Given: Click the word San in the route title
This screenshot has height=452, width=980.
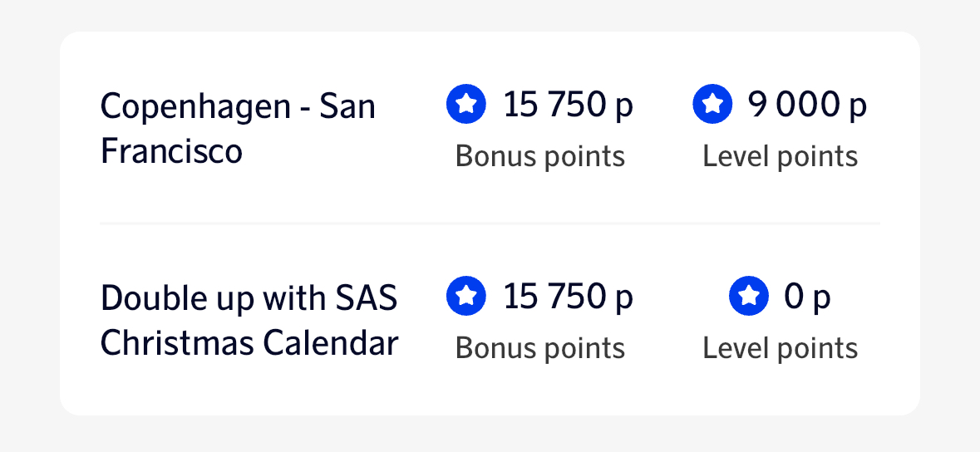Looking at the screenshot, I should pyautogui.click(x=347, y=107).
